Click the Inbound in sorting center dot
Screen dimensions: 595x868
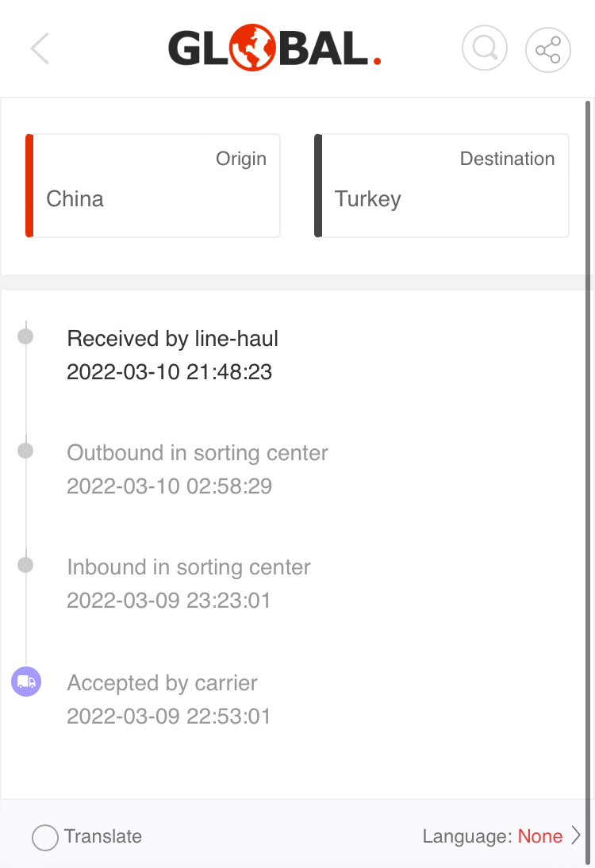point(25,565)
